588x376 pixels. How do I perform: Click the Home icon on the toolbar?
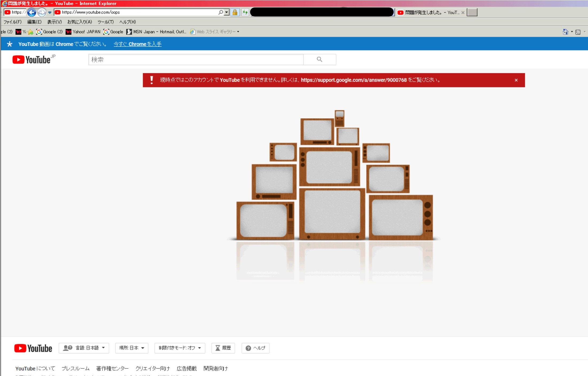point(566,31)
